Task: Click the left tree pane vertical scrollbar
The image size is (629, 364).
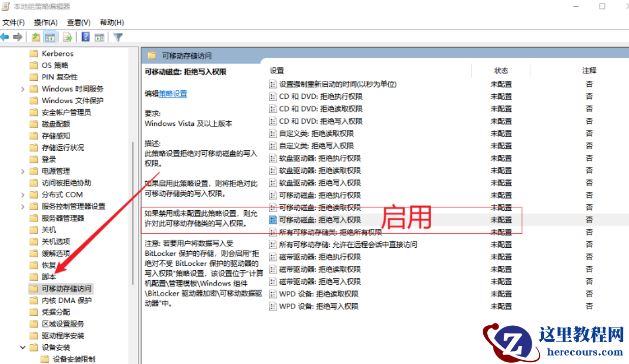Action: [132, 213]
